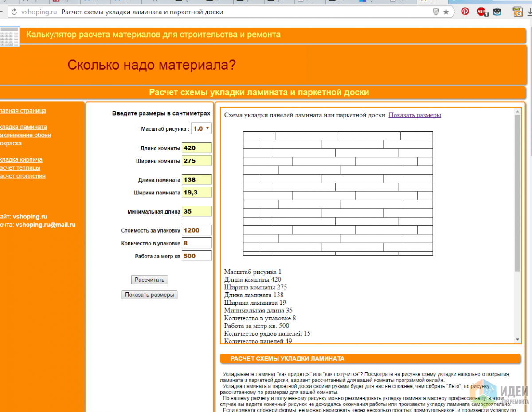Image resolution: width=532 pixels, height=412 pixels.
Task: Click the Минимальная длина input field
Action: pos(196,211)
